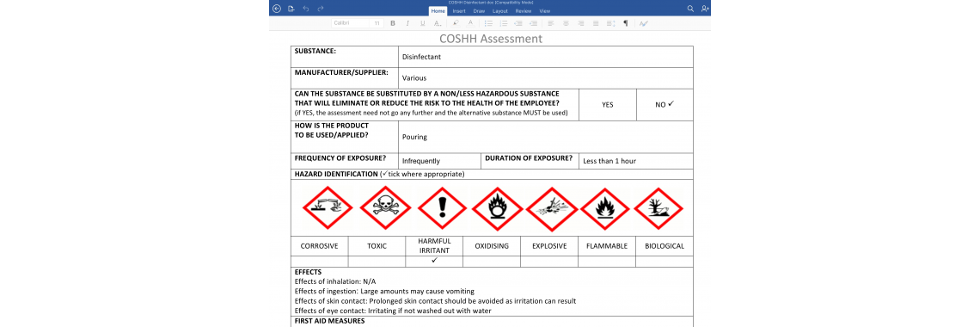
Task: Open the Share add-person icon
Action: [x=705, y=8]
